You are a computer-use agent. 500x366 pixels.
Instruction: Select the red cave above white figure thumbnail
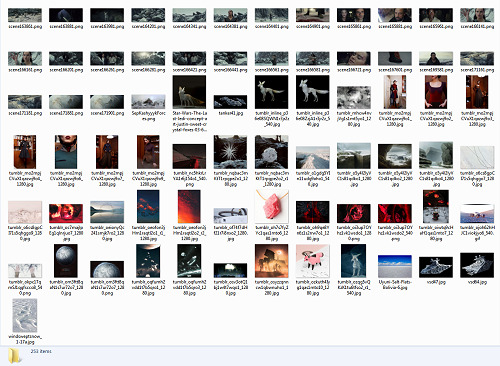436,206
